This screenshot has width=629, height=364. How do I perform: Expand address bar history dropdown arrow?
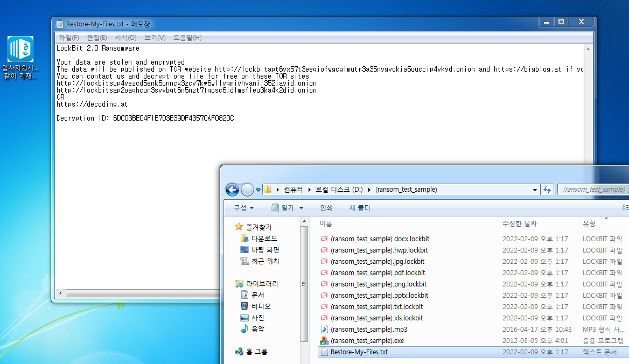click(535, 190)
